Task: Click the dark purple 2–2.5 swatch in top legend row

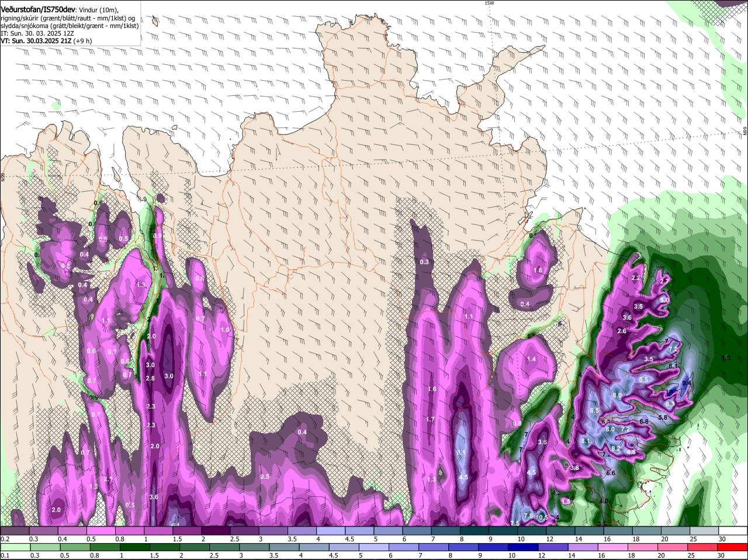Action: click(x=216, y=531)
